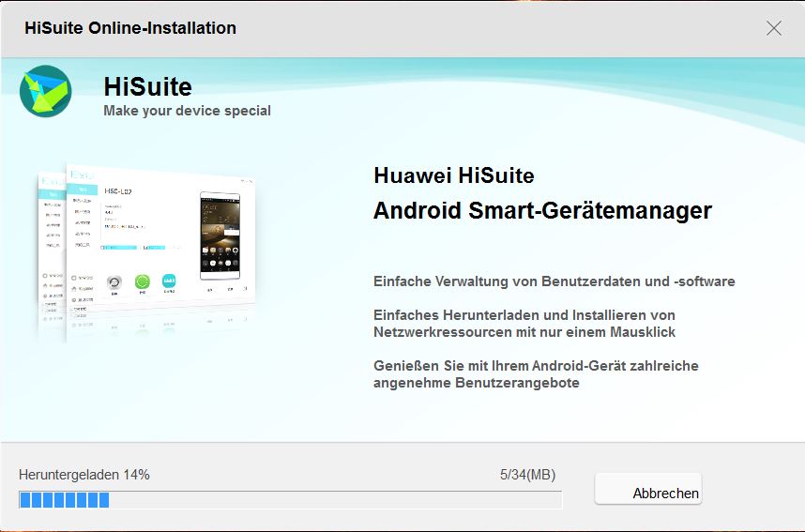This screenshot has width=805, height=532.
Task: Click the gray backup icon in preview
Action: click(114, 281)
